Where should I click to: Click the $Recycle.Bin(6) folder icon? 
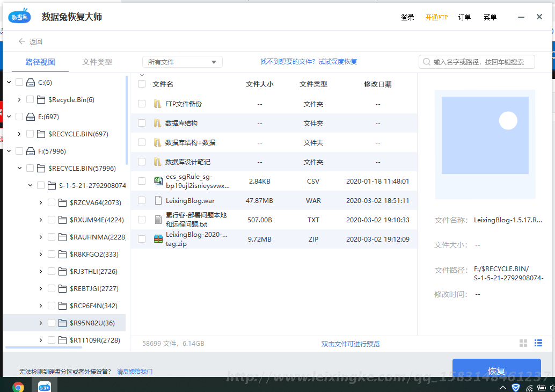click(41, 99)
